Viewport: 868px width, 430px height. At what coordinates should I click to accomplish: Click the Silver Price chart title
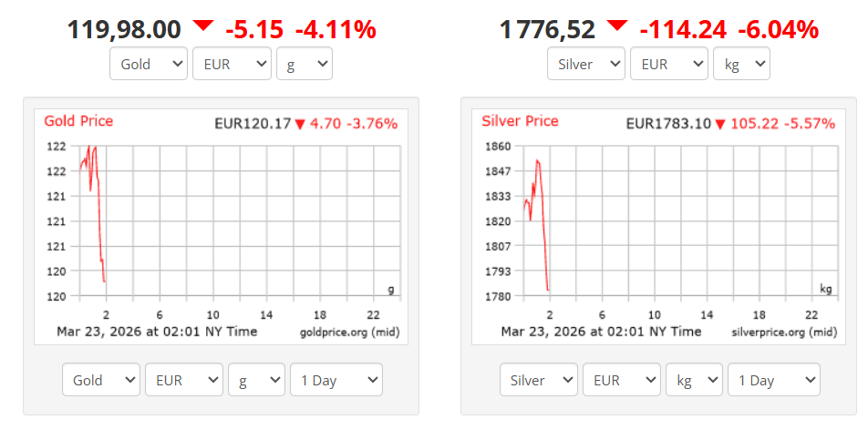coord(520,121)
